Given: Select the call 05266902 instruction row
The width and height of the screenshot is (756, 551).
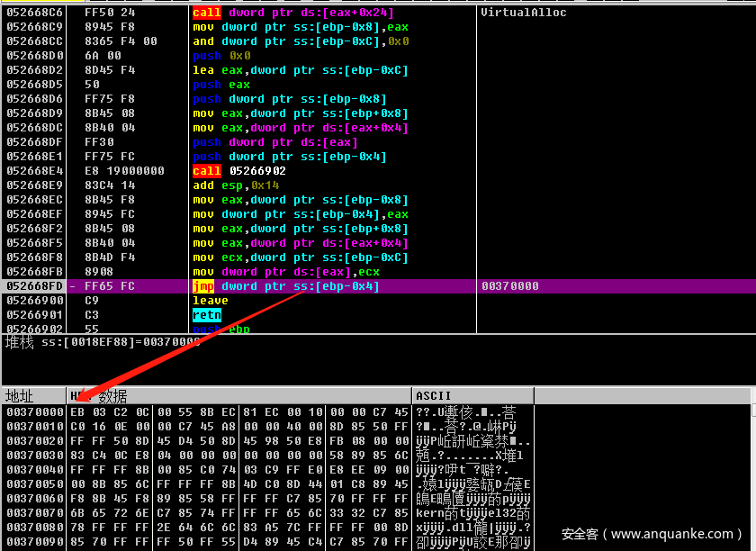Looking at the screenshot, I should tap(238, 171).
